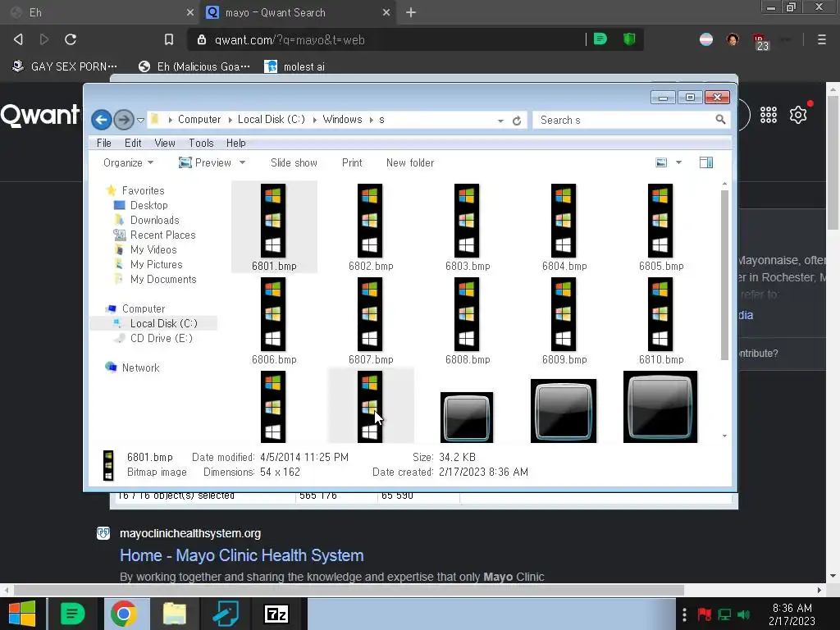Screen dimensions: 840x630
Task: Open Desktop in the navigation pane
Action: pyautogui.click(x=149, y=205)
